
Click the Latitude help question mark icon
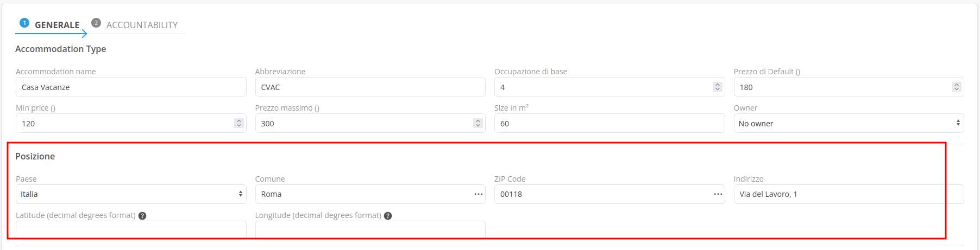click(x=142, y=216)
